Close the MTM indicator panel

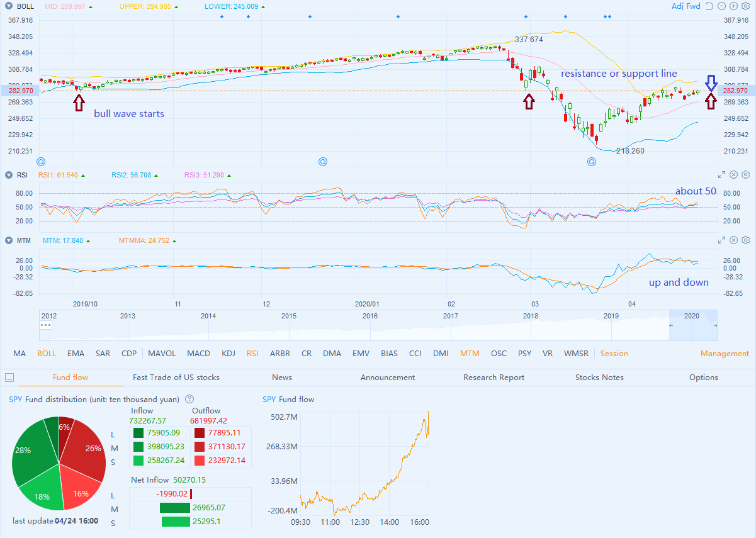click(x=733, y=240)
